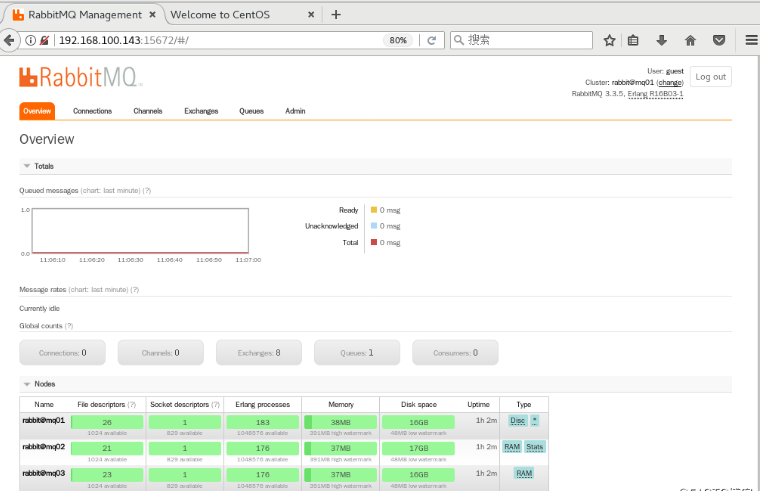765x491 pixels.
Task: Click the cluster name change link
Action: pyautogui.click(x=670, y=82)
